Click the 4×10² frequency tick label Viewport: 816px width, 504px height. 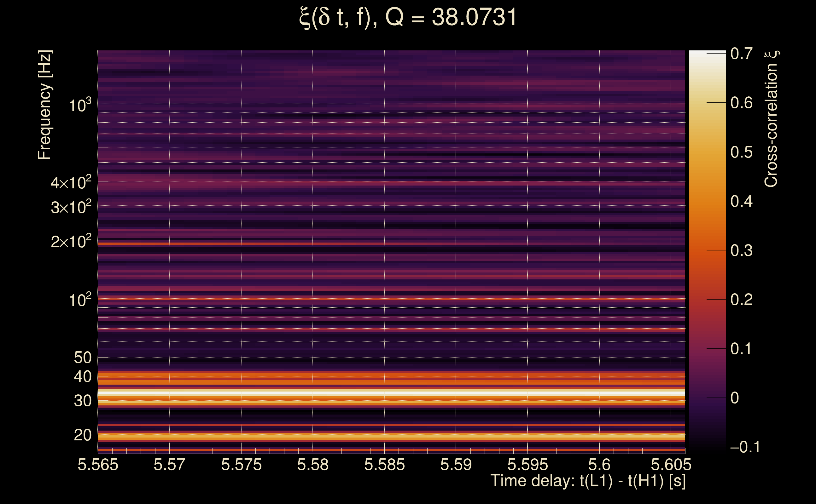point(71,183)
